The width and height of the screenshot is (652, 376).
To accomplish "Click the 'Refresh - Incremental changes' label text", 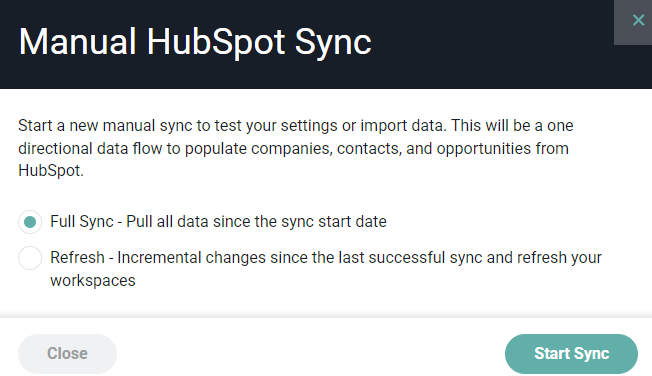I will pyautogui.click(x=326, y=269).
